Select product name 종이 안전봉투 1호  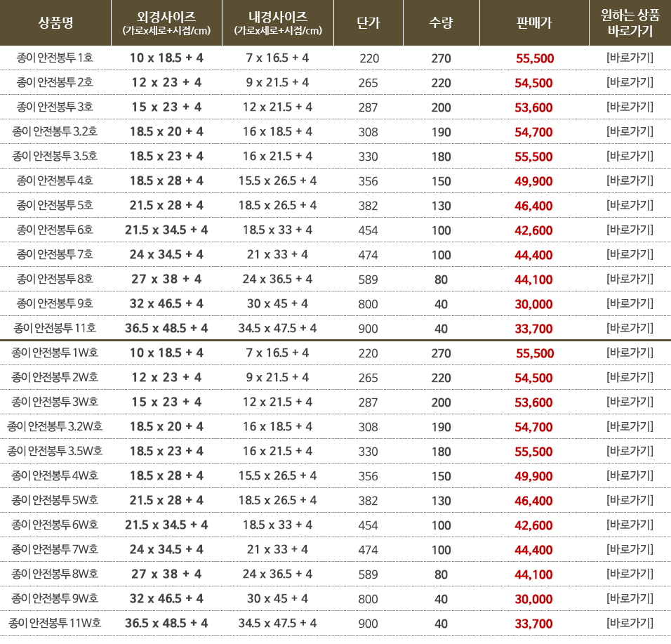(x=55, y=58)
